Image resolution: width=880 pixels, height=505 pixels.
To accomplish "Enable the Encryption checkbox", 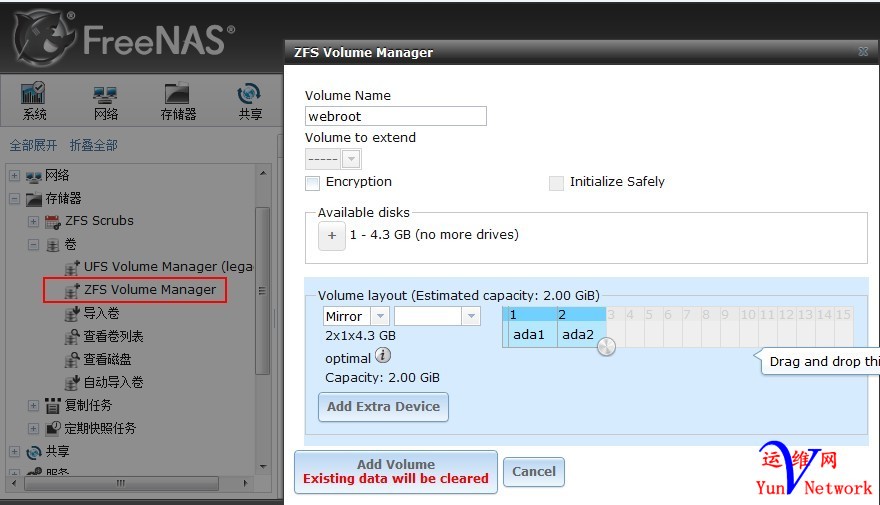I will pyautogui.click(x=312, y=183).
